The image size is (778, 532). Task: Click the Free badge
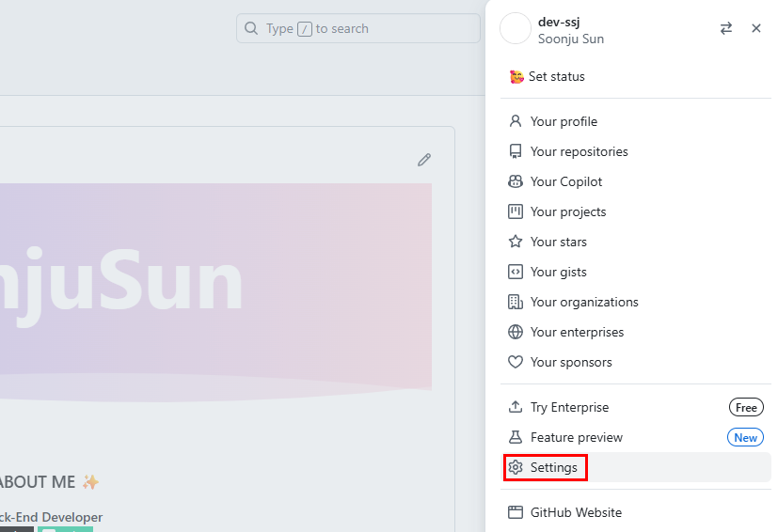point(746,408)
